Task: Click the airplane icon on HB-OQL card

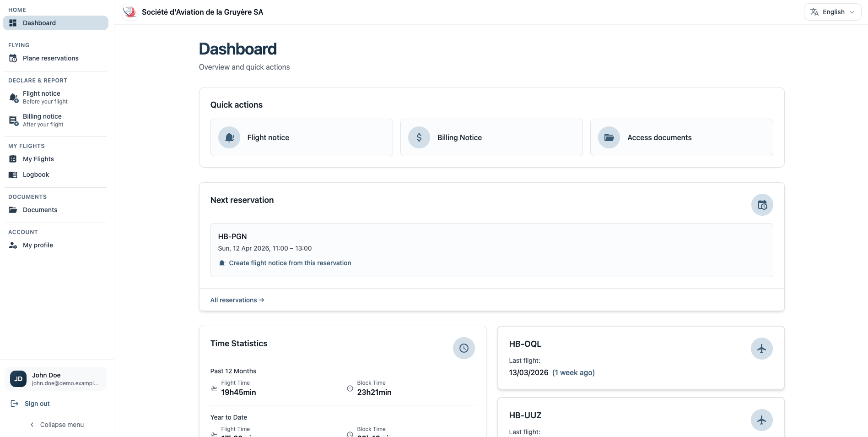Action: (x=761, y=349)
